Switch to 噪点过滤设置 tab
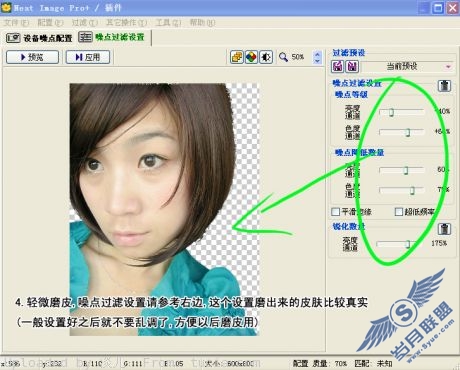The image size is (460, 370). click(112, 37)
